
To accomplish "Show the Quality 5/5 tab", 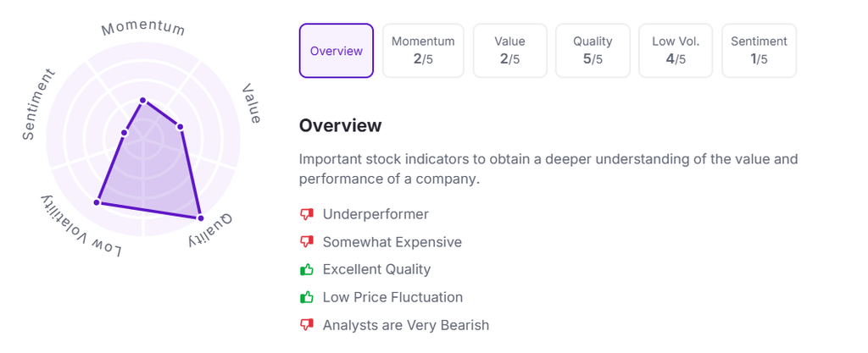I will tap(593, 51).
